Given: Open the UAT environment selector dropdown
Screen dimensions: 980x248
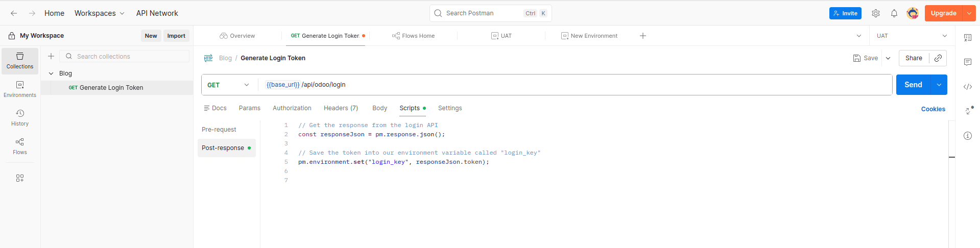Looking at the screenshot, I should (912, 36).
